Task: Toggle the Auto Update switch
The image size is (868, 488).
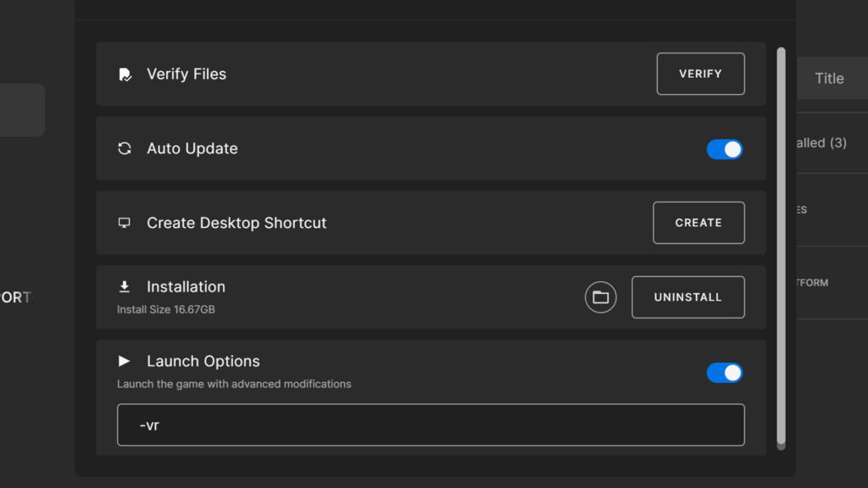Action: click(x=725, y=149)
